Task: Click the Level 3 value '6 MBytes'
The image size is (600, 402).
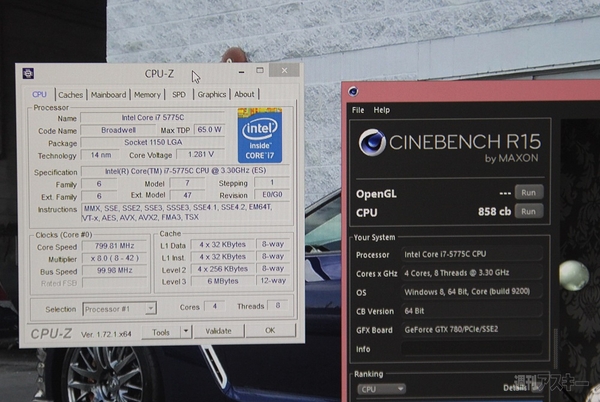Action: 222,281
